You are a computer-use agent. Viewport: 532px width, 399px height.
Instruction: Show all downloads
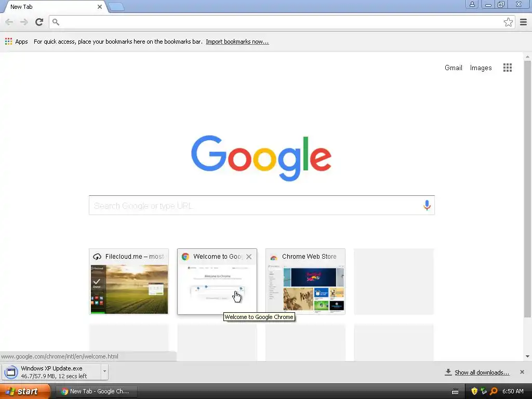point(482,373)
